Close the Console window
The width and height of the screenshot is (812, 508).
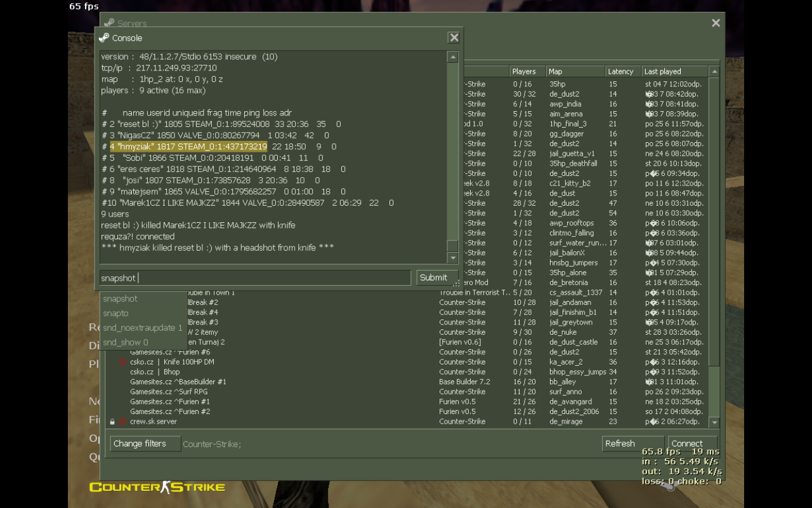[454, 37]
